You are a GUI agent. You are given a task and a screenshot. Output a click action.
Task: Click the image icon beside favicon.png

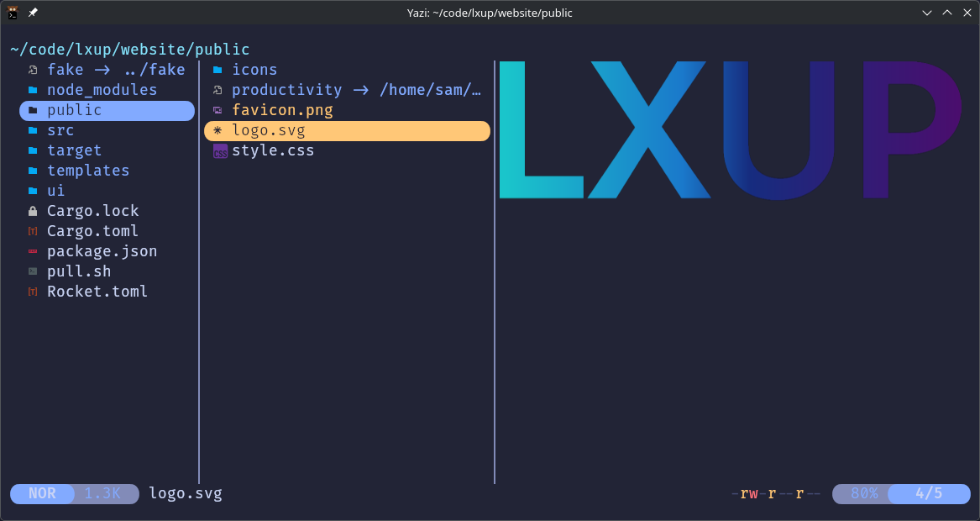pyautogui.click(x=217, y=110)
